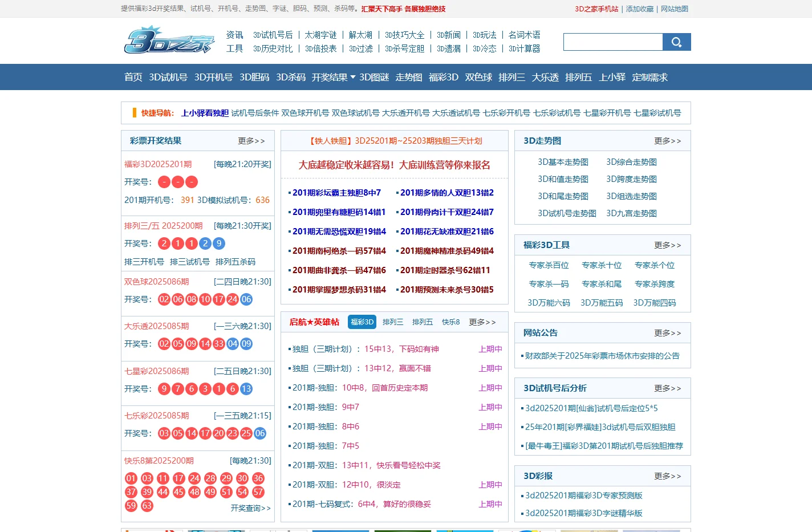
Task: Open 3D试机号后 in the header links
Action: [273, 35]
